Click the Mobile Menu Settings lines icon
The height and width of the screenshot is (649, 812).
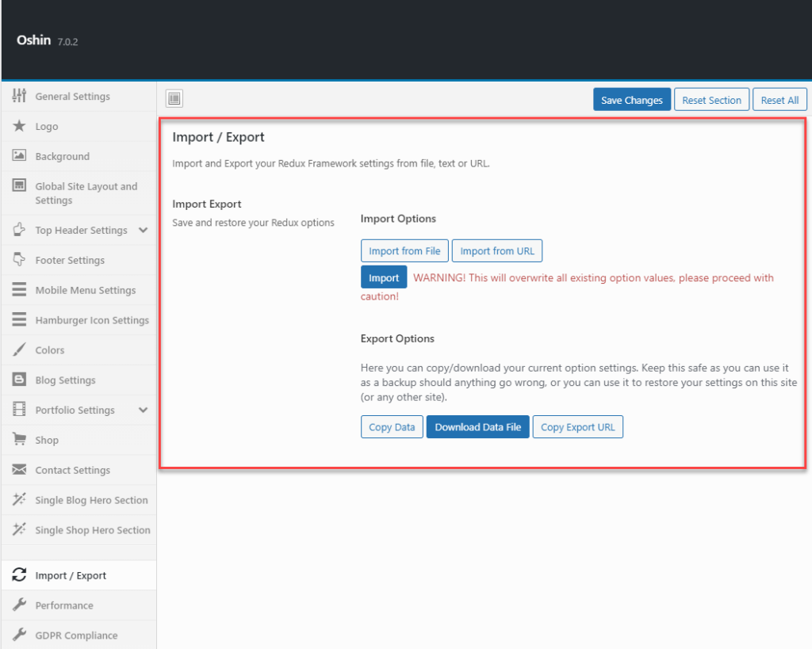point(19,290)
